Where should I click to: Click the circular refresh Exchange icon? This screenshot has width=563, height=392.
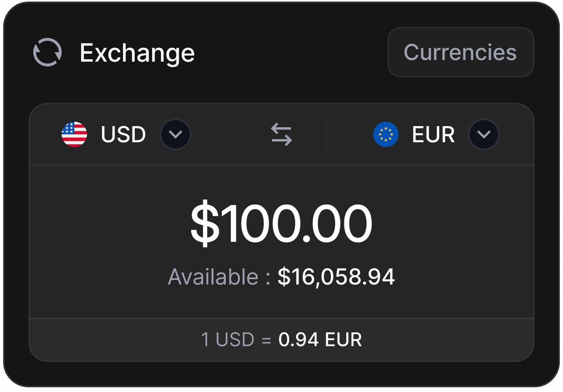coord(47,52)
